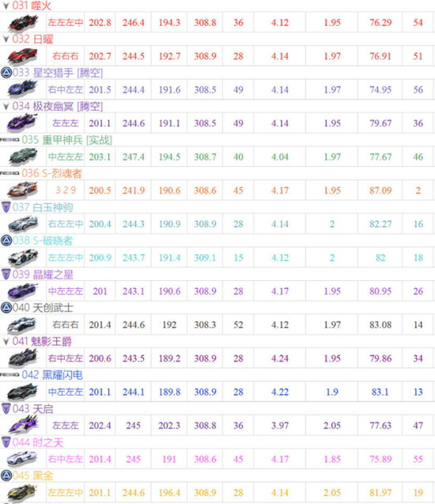435x504 pixels.
Task: Click the blue circle badge next to 033 星空猎手
Action: click(6, 73)
